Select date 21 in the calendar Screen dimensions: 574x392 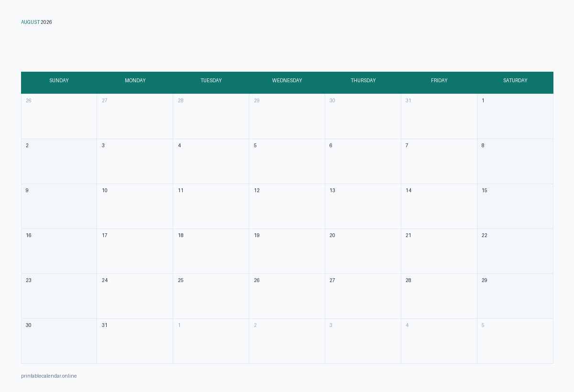tap(439, 251)
